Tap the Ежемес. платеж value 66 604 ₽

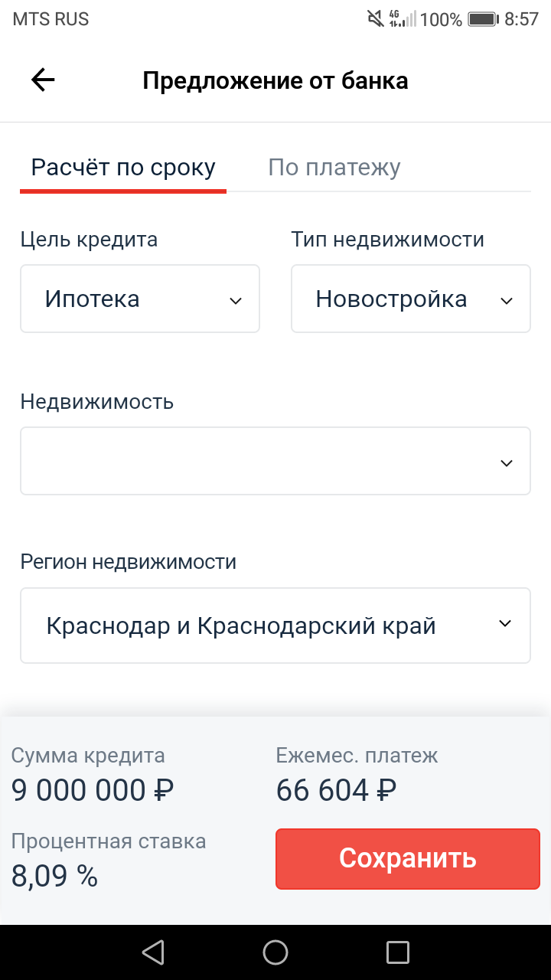pos(337,790)
